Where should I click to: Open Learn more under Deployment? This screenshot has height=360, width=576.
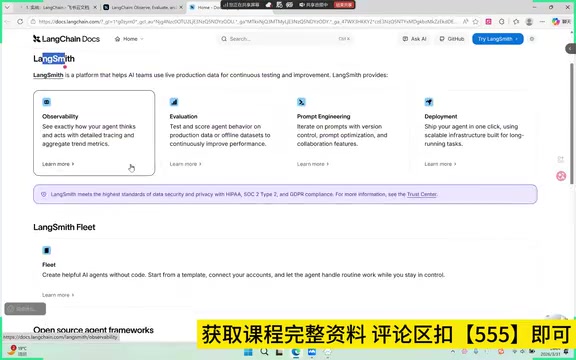[440, 164]
